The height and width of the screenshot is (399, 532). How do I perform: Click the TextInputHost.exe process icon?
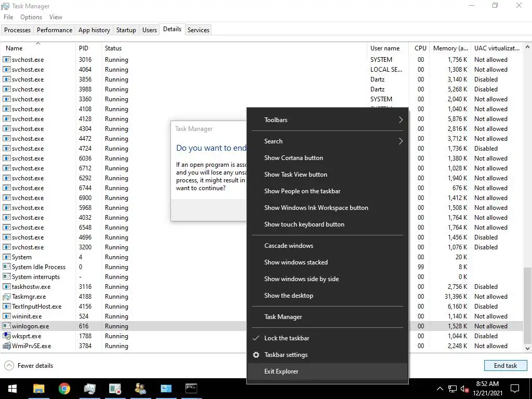point(6,307)
